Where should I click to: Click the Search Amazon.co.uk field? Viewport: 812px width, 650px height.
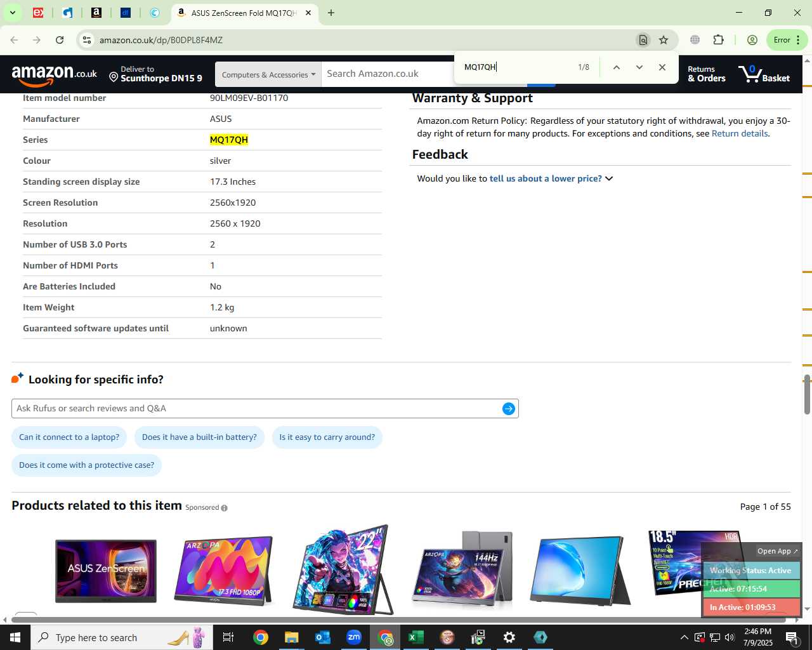click(387, 74)
